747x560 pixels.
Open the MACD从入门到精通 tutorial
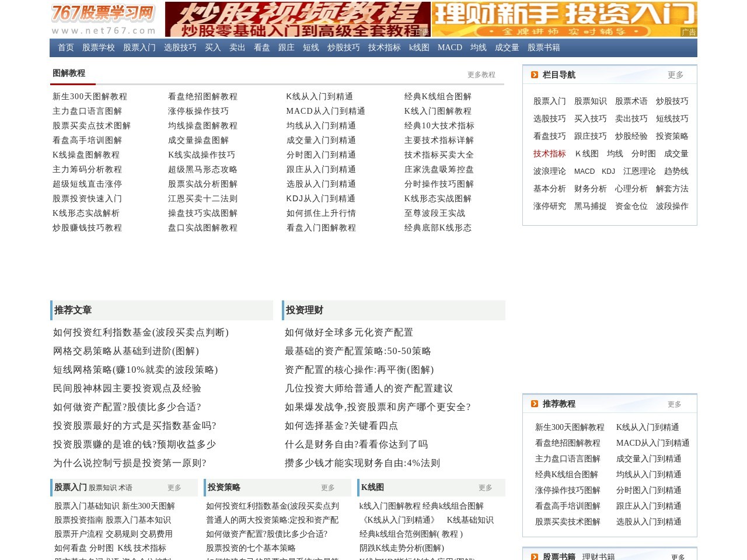pos(325,111)
